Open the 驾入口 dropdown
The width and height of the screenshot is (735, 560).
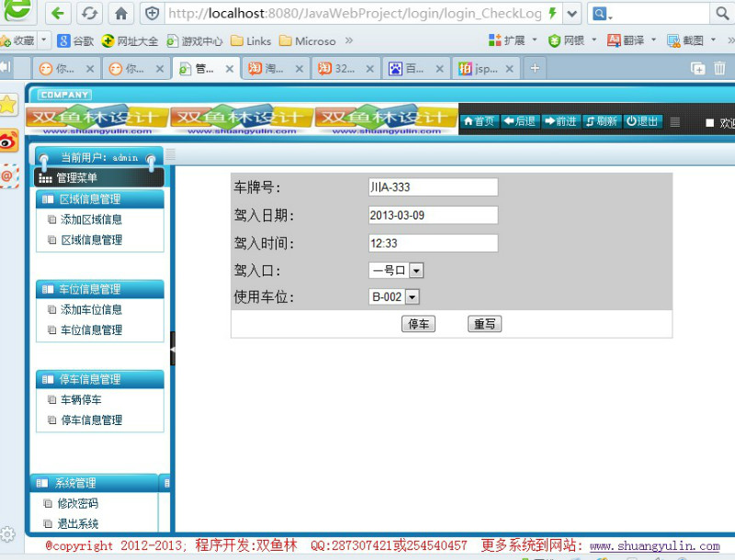(396, 270)
